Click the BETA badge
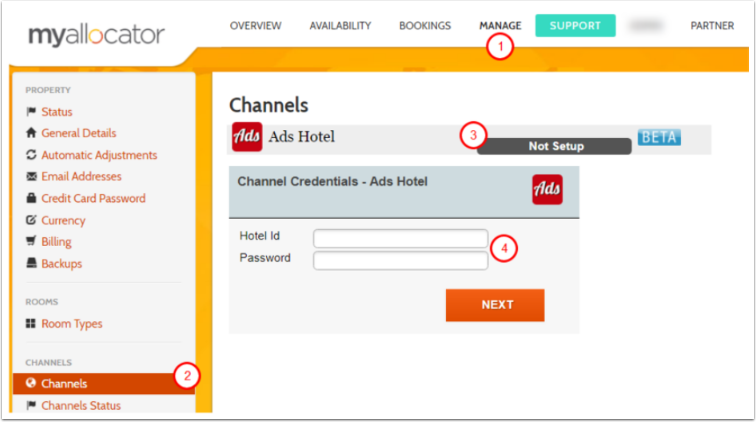 tap(659, 137)
